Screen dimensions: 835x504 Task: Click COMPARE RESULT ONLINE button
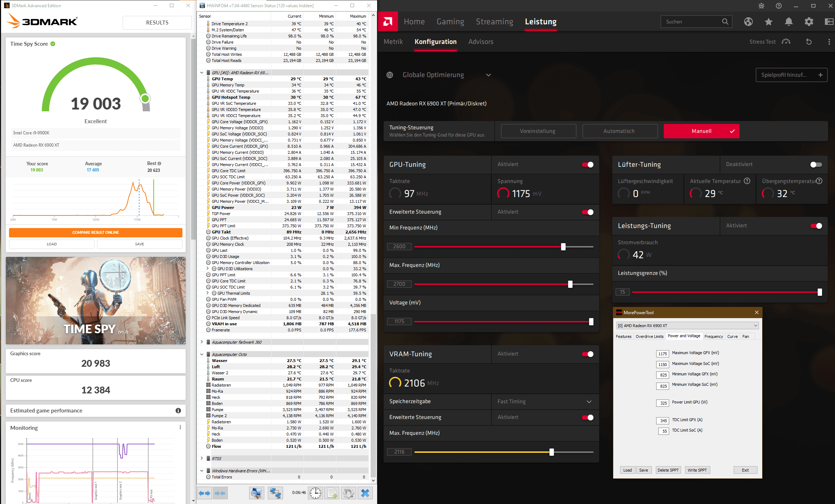pos(96,232)
